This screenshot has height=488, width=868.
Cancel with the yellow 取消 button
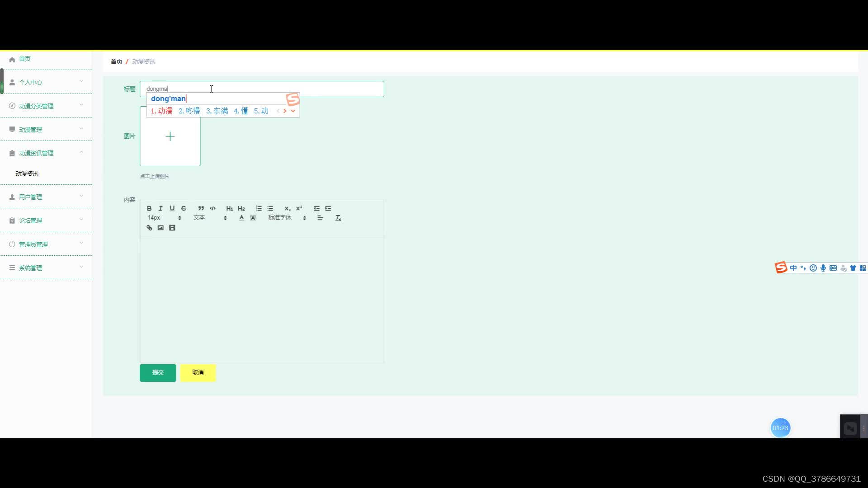coord(198,373)
